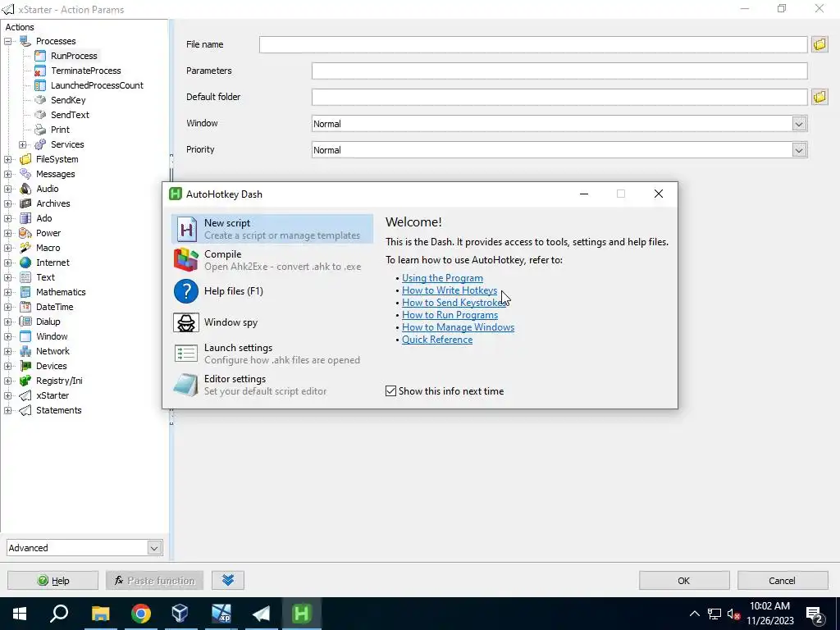Open How to Run Programs link

(x=450, y=315)
